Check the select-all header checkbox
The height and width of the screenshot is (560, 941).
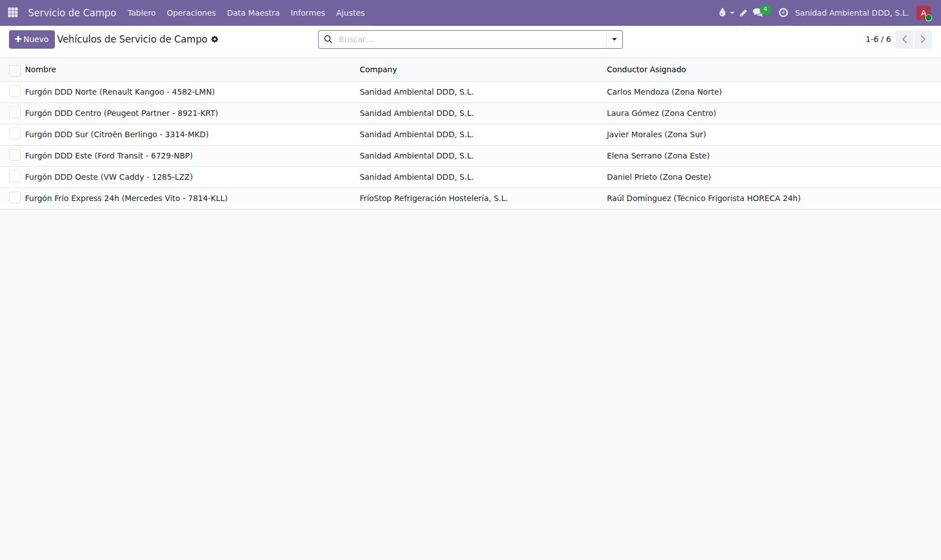pyautogui.click(x=15, y=70)
